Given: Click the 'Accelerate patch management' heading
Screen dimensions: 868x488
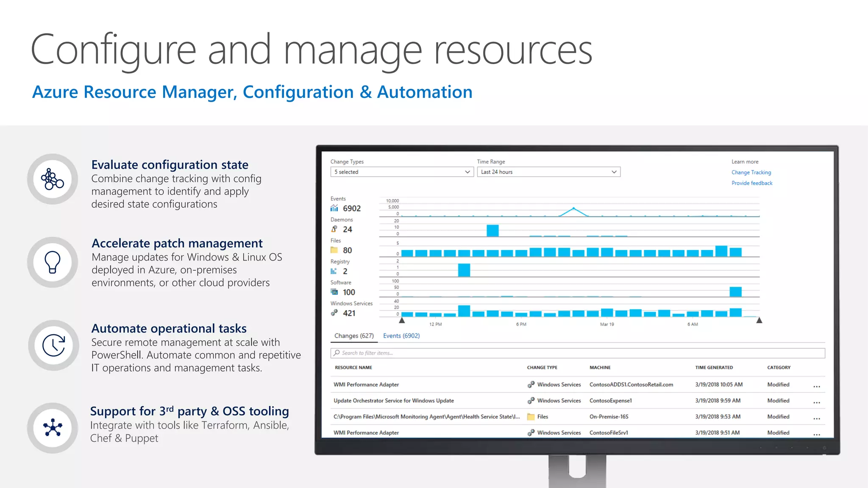Looking at the screenshot, I should tap(177, 243).
